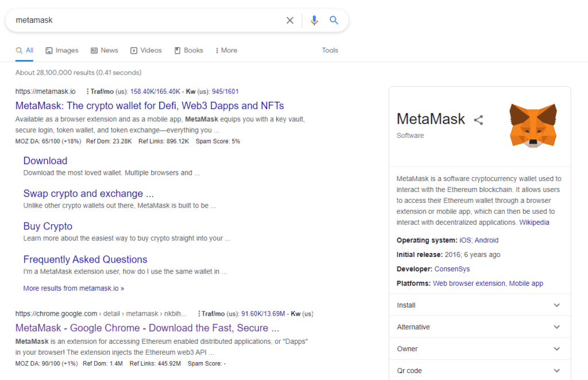Image resolution: width=588 pixels, height=380 pixels.
Task: Open search Tools
Action: [330, 51]
